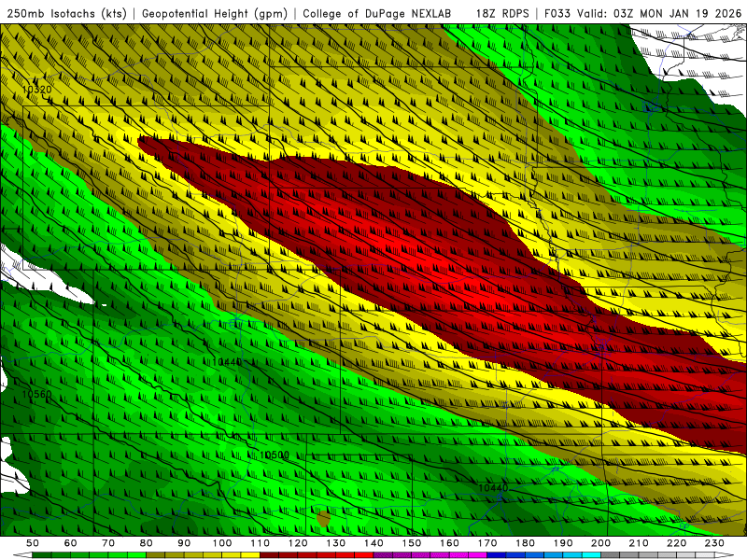Screen dimensions: 747x560
Task: Click the 10320 height contour label
Action: point(36,90)
